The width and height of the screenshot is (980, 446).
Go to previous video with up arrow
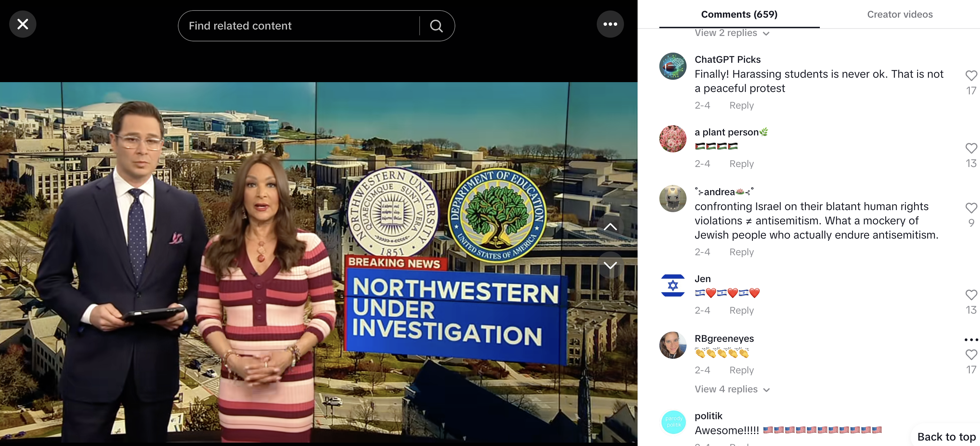(610, 227)
